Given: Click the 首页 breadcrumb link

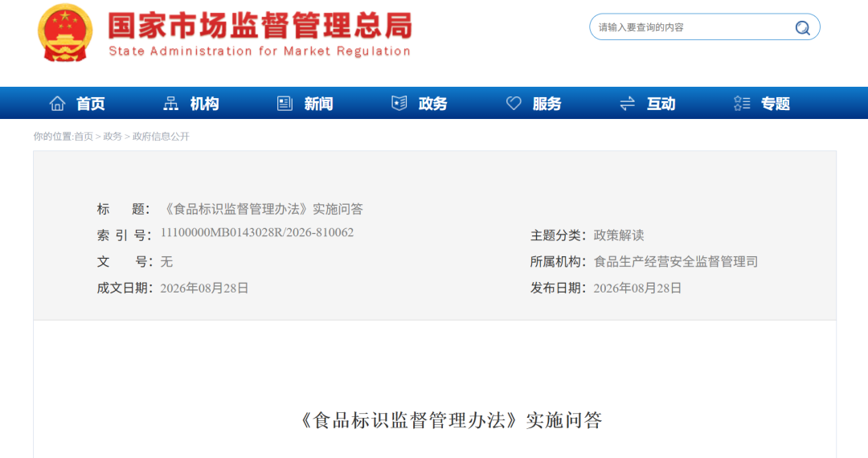Looking at the screenshot, I should point(84,137).
